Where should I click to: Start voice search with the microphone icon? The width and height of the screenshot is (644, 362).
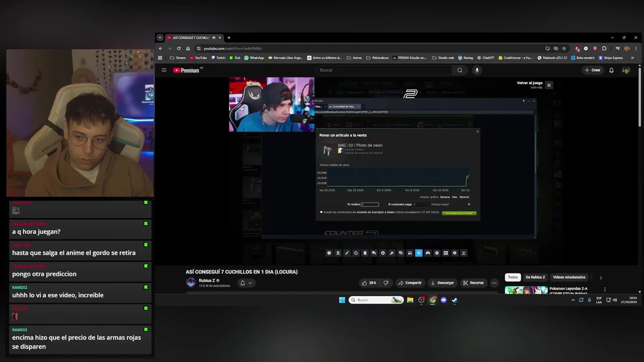pos(477,70)
